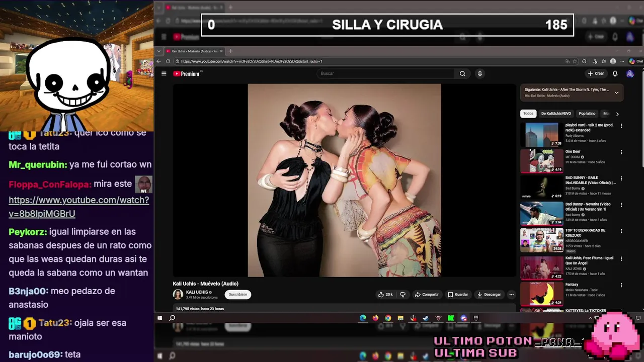This screenshot has height=362, width=644.
Task: Open options for Igual Que Un Ángel video
Action: (621, 259)
